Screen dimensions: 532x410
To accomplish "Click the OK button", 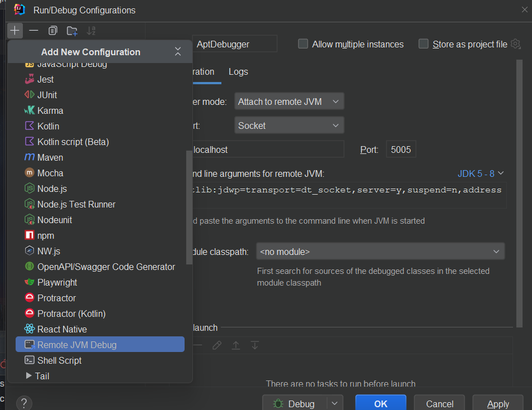I will point(381,403).
